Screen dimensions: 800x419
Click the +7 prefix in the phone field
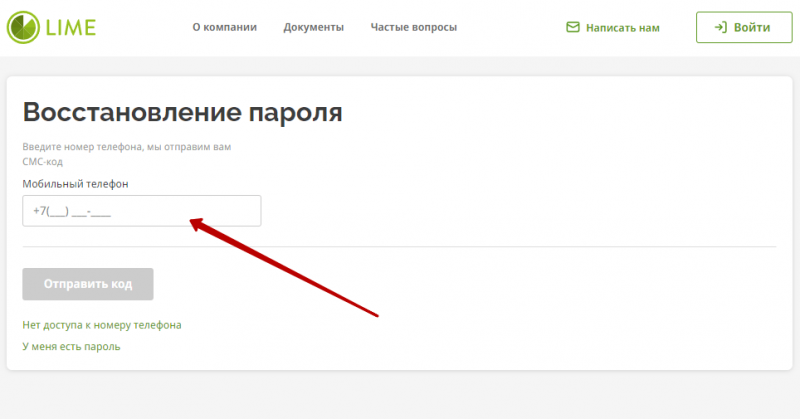(40, 211)
